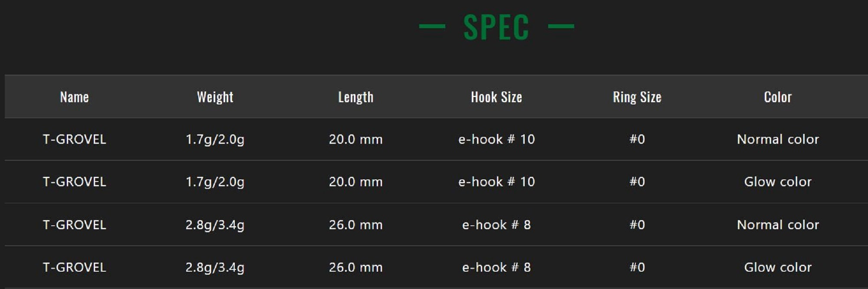Viewport: 868px width, 289px height.
Task: Click #0 ring size in last row
Action: (637, 267)
